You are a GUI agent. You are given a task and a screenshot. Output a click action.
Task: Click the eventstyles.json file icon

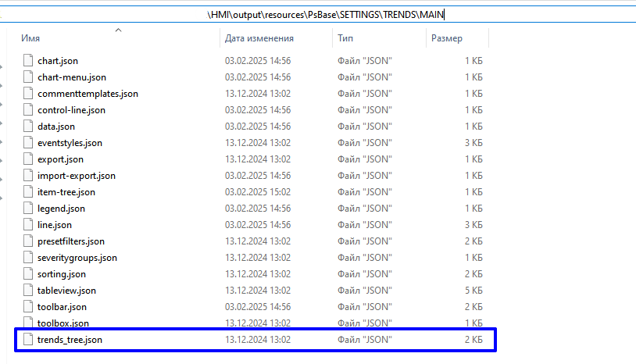coord(29,143)
